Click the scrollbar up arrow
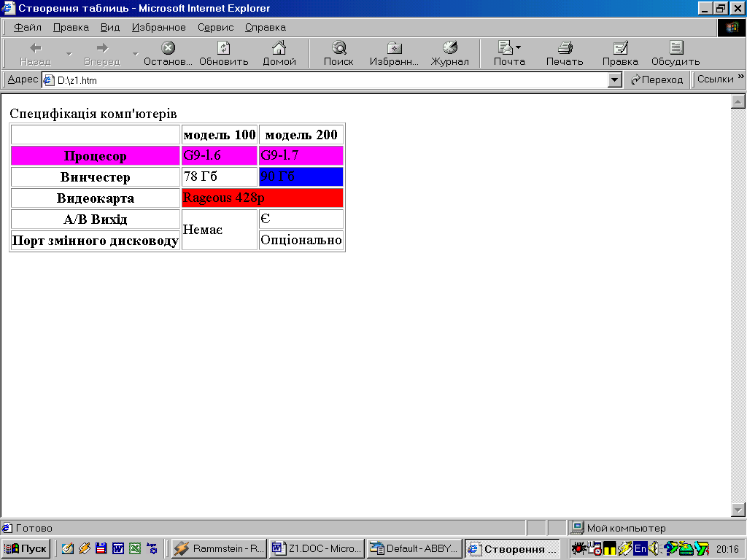 (x=738, y=101)
